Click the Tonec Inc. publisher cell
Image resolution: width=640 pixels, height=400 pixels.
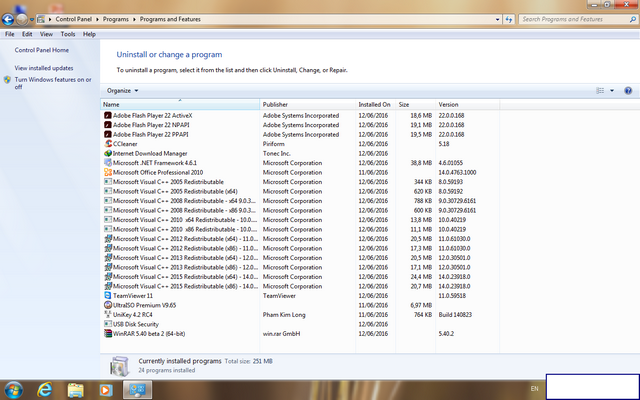click(x=276, y=153)
